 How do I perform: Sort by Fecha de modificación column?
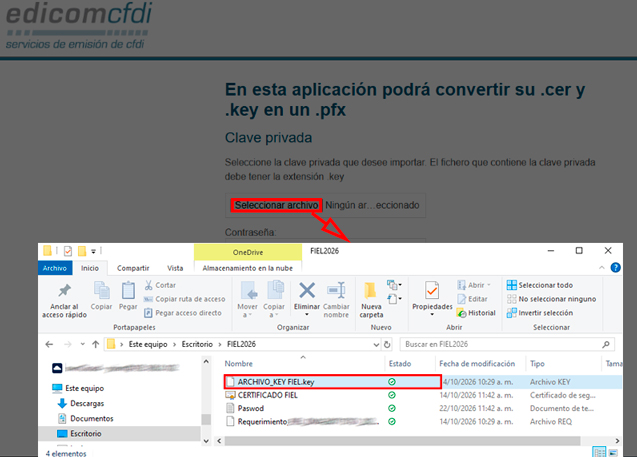coord(477,364)
